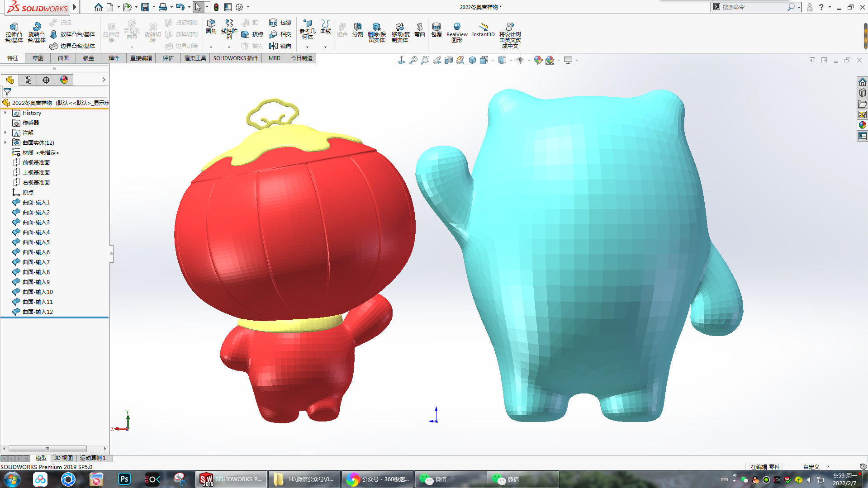Click the Fillet (圆角) tool
This screenshot has height=488, width=868.
(x=211, y=27)
